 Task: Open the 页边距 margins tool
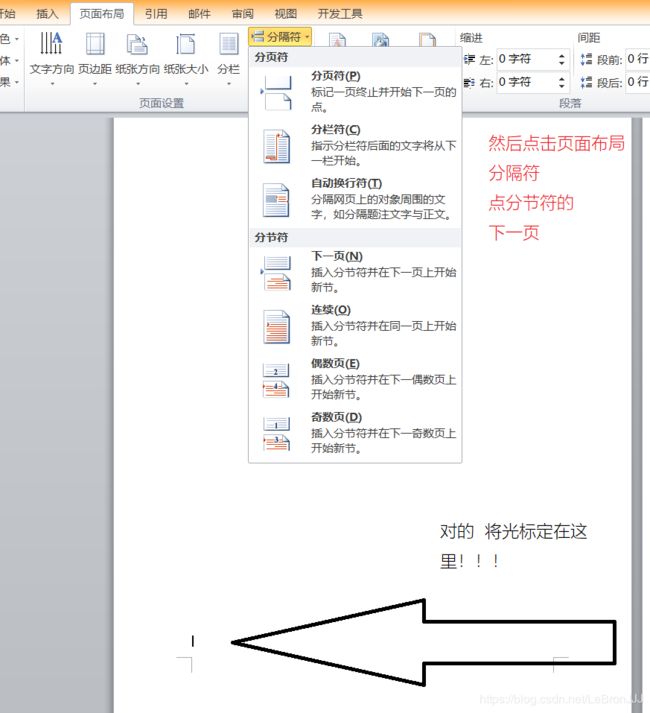click(95, 58)
